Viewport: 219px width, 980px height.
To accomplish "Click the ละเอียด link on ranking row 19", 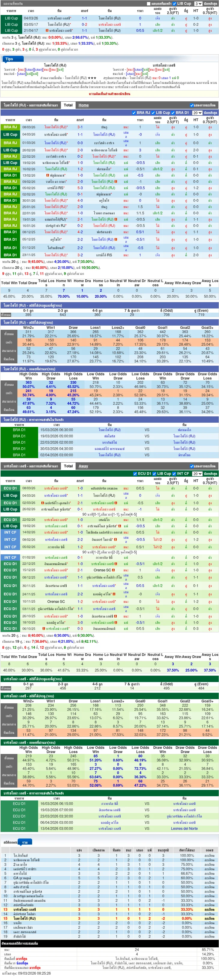I will [209, 936].
